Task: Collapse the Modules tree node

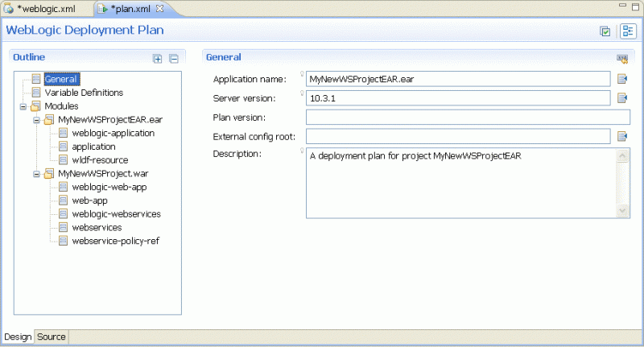Action: point(23,107)
